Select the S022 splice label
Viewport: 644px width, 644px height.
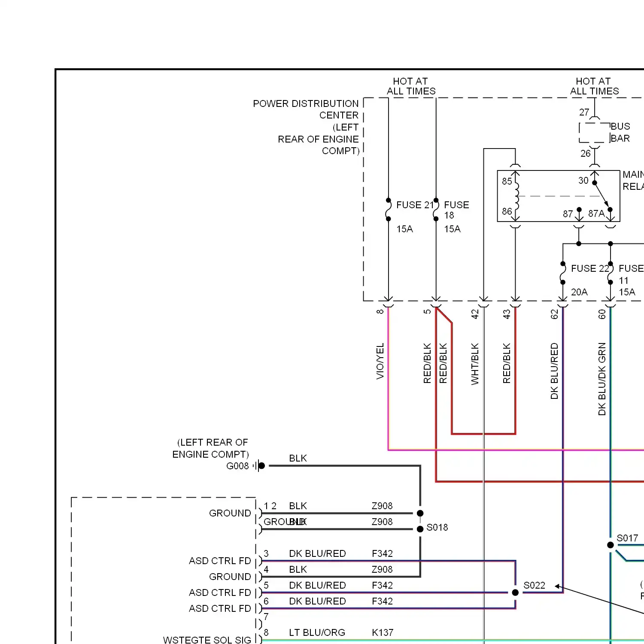(534, 586)
